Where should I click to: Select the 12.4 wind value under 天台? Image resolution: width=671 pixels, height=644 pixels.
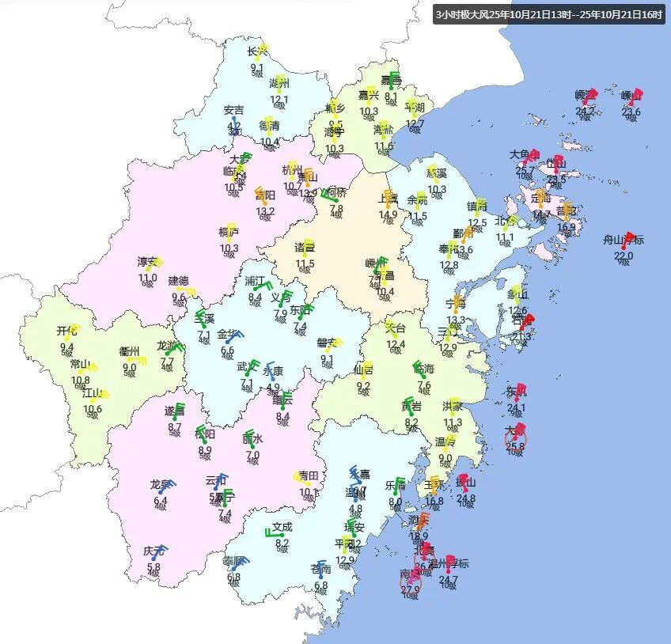pyautogui.click(x=396, y=344)
